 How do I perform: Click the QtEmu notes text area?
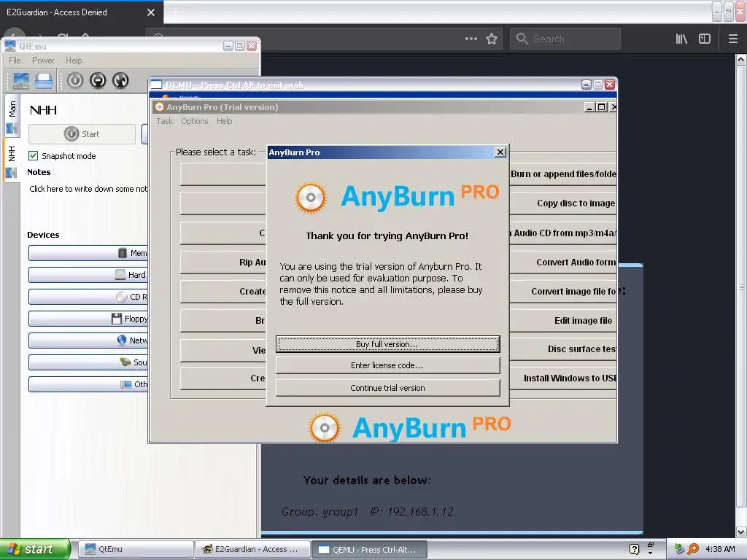88,189
